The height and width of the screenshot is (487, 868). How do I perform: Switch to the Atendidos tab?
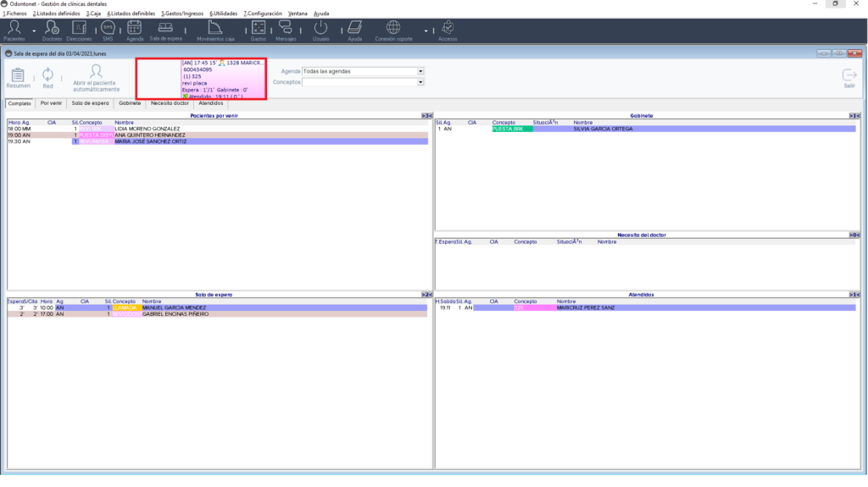point(211,103)
